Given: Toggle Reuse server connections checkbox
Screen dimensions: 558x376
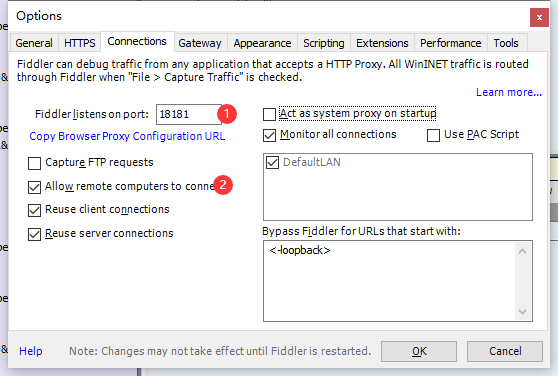Looking at the screenshot, I should point(35,234).
